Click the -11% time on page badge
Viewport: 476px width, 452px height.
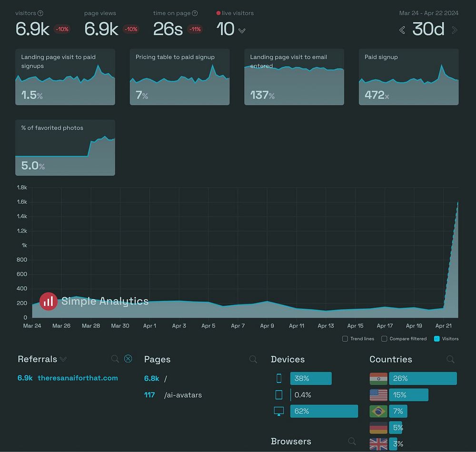(195, 29)
